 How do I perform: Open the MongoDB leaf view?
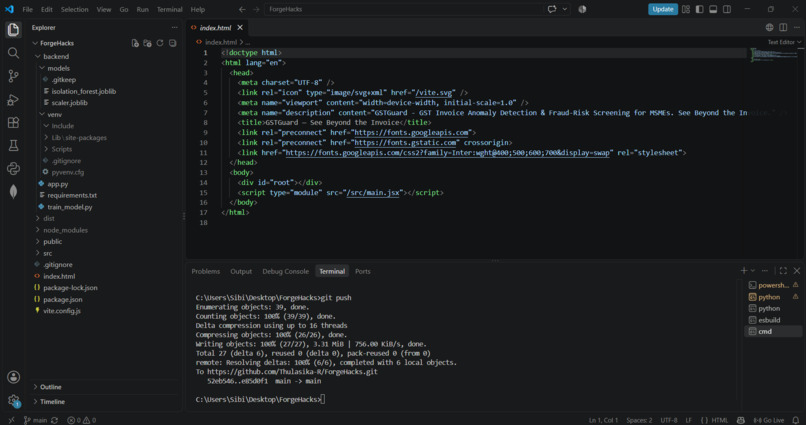pos(13,192)
